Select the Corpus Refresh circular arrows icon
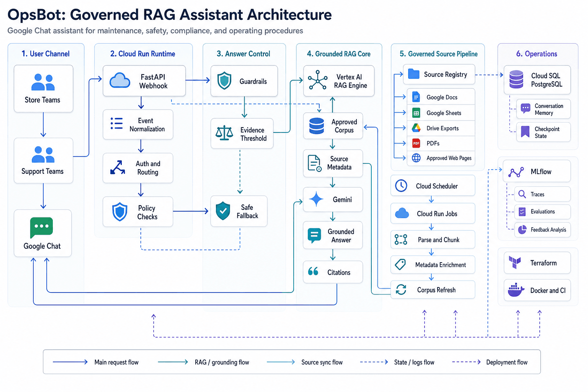The width and height of the screenshot is (588, 392). pyautogui.click(x=401, y=289)
